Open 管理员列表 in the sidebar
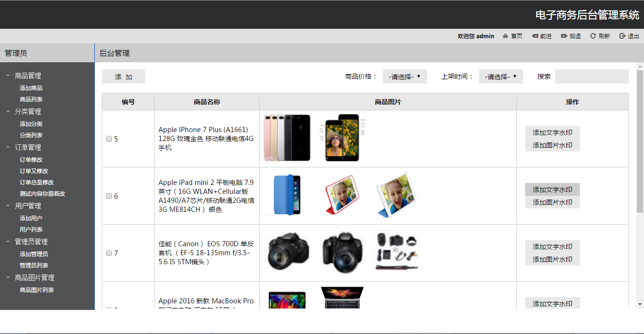The width and height of the screenshot is (644, 334). tap(34, 266)
